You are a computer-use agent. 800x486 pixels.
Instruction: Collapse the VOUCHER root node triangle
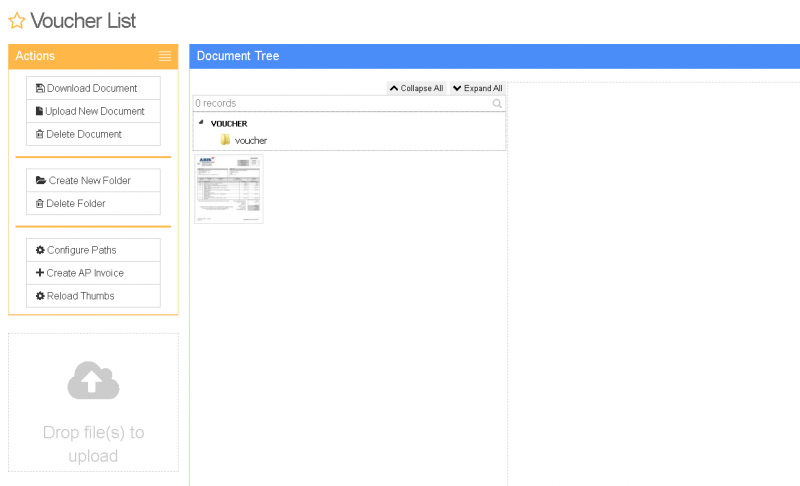pyautogui.click(x=201, y=123)
